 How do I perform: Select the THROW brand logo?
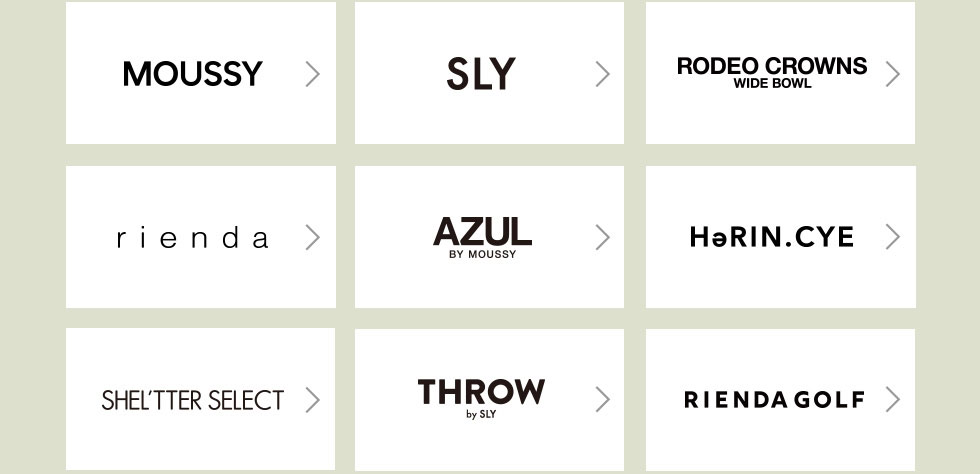click(x=481, y=392)
